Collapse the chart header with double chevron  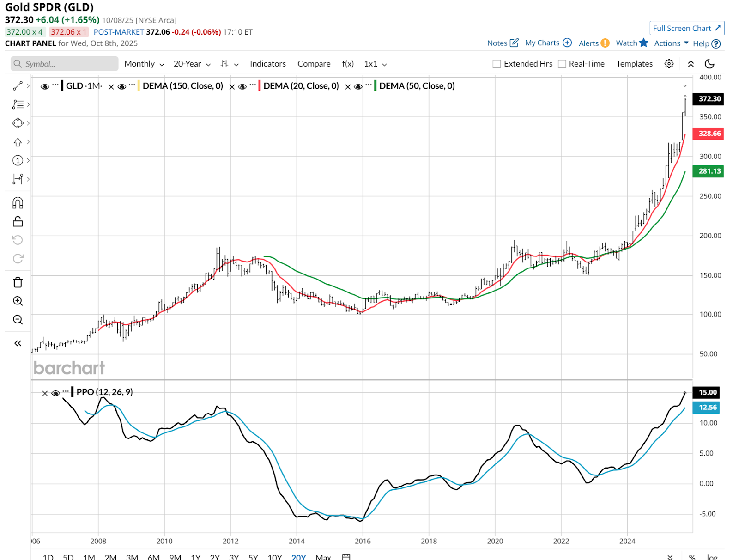coord(691,64)
